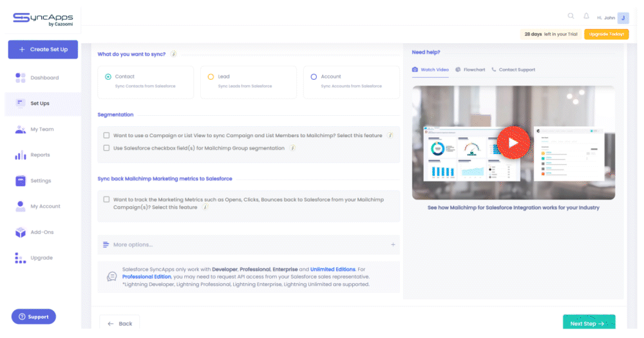This screenshot has width=644, height=338.
Task: Click the camera icon by Watch Video
Action: (415, 70)
